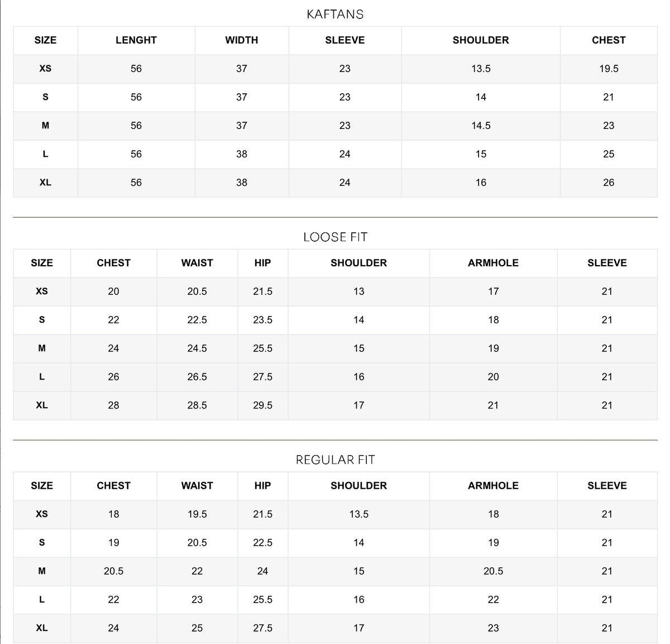Viewport: 670px width, 644px height.
Task: Select Kaftans WIDTH column header
Action: (242, 40)
